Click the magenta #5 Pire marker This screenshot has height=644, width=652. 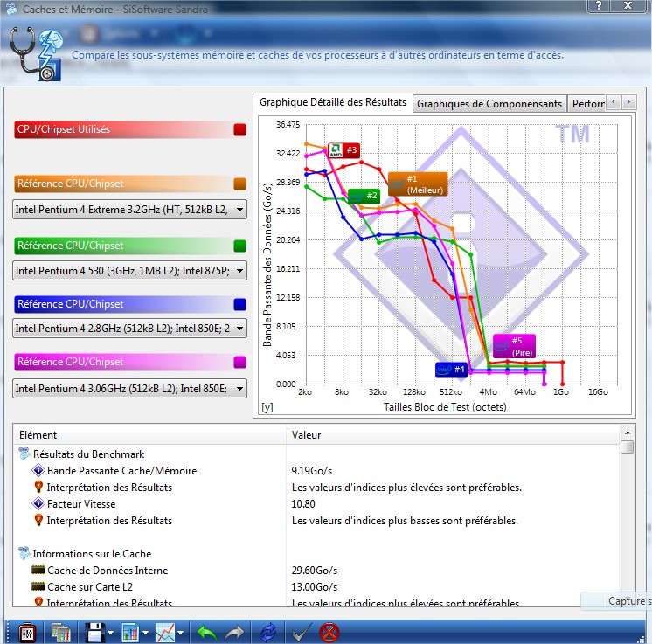[514, 346]
